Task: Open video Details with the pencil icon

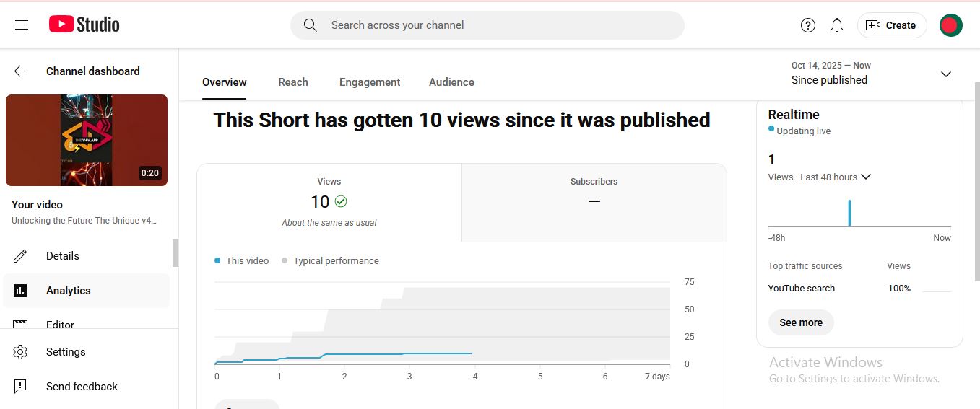Action: coord(20,256)
